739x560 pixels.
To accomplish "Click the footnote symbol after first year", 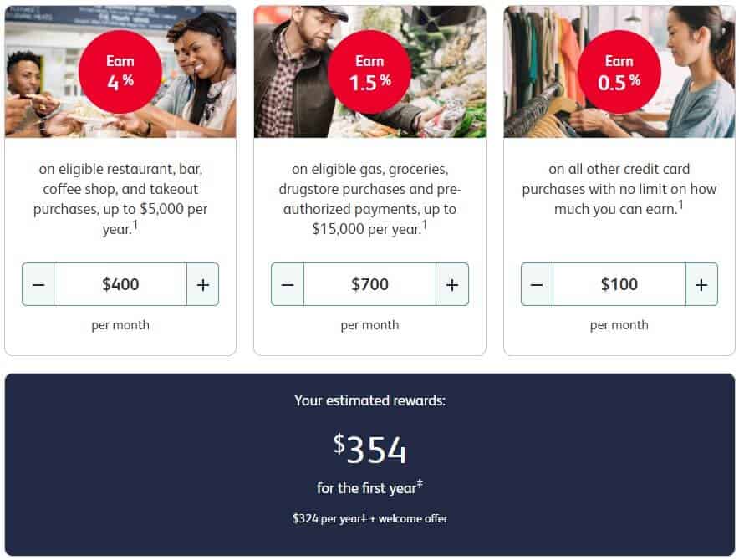I will click(420, 484).
